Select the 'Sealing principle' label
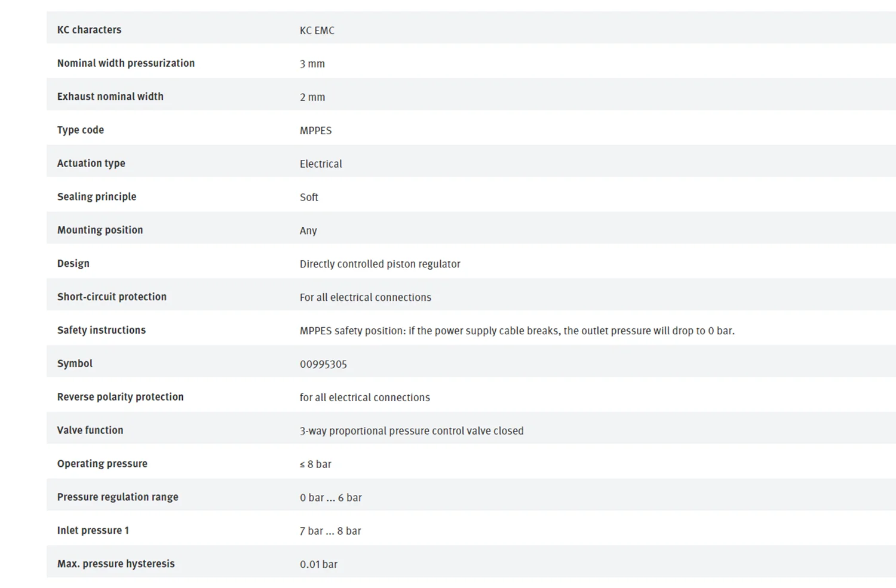The width and height of the screenshot is (896, 588). [x=96, y=197]
